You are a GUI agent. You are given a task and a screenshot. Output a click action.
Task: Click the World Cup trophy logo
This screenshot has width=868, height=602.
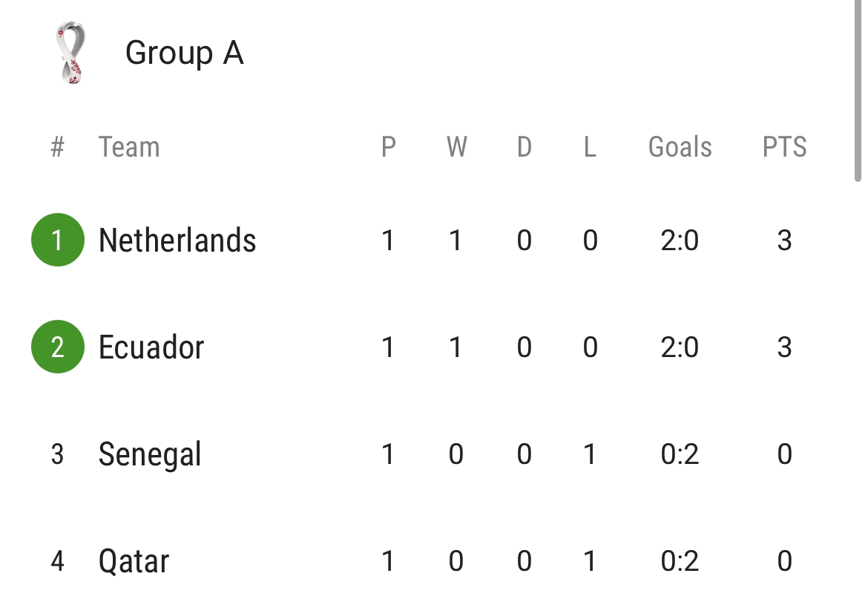pos(71,53)
